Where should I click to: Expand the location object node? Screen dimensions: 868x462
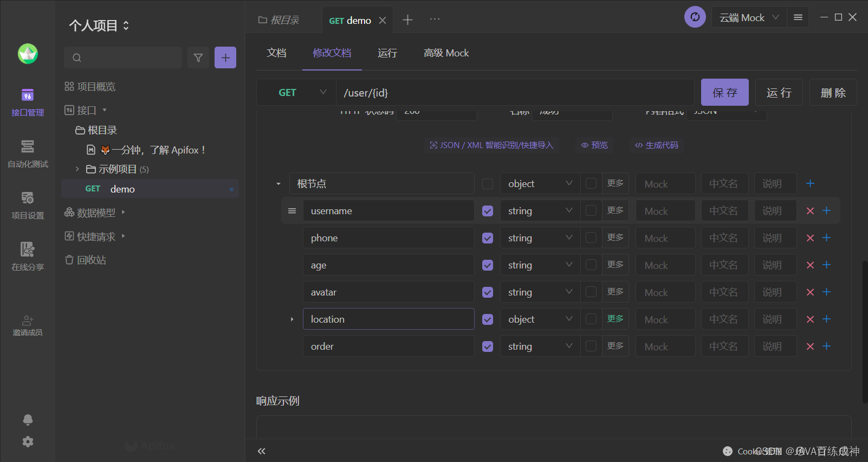pyautogui.click(x=292, y=319)
